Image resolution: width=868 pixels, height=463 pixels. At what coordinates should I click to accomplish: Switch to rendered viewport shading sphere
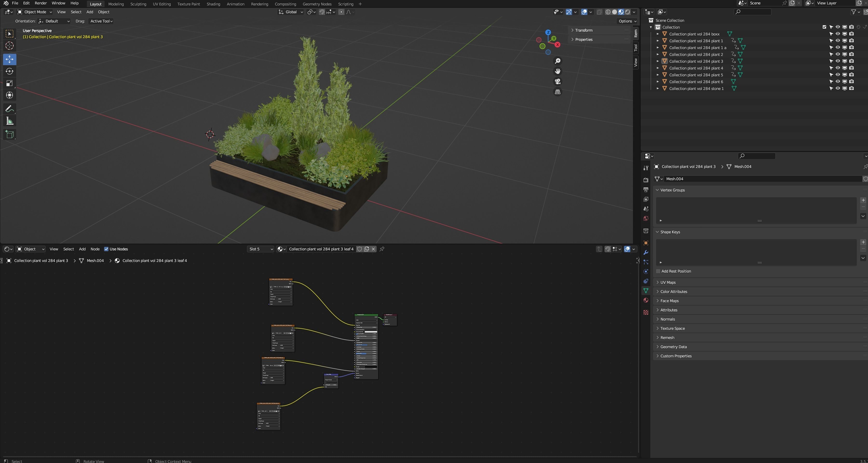[x=627, y=12]
